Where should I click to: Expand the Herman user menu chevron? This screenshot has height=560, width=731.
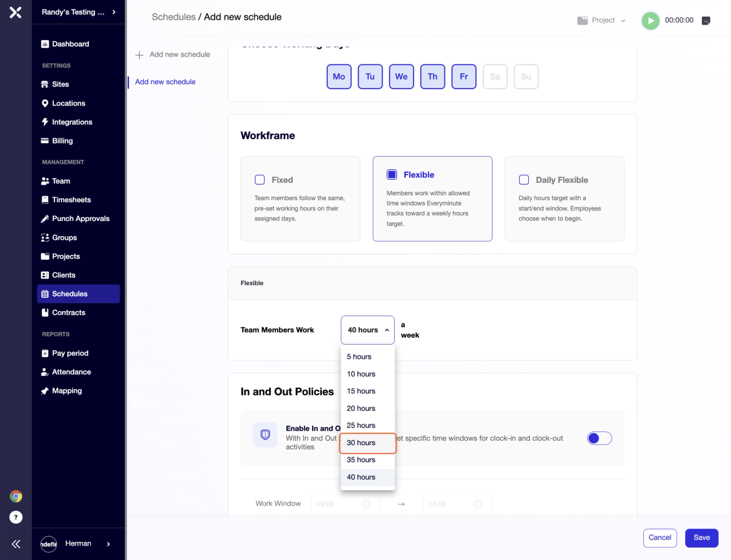tap(108, 544)
